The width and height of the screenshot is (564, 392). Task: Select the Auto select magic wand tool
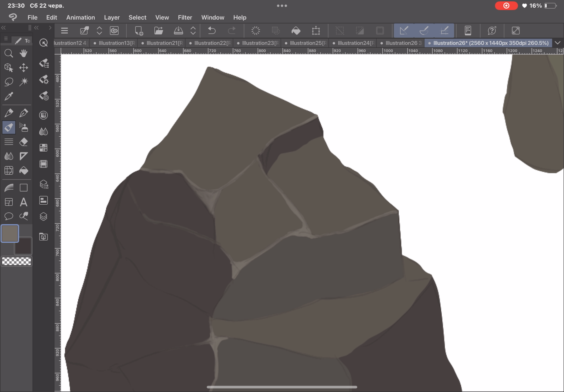click(x=24, y=82)
